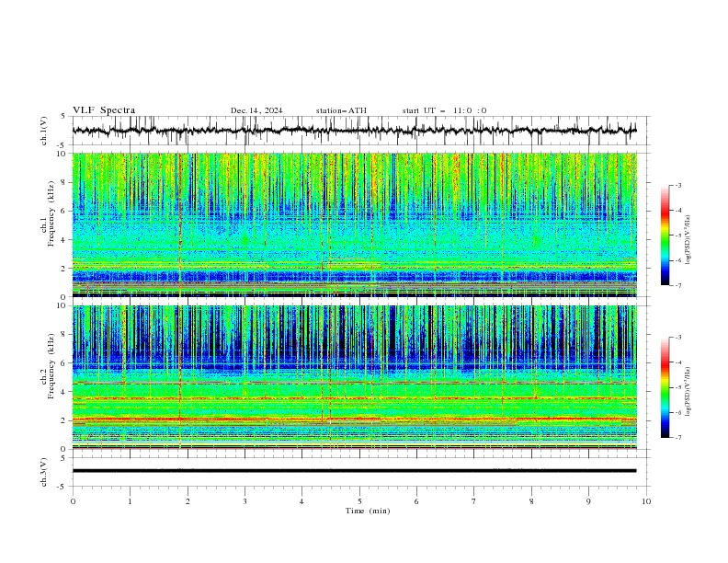The image size is (728, 563).
Task: Click the ch.1 voltage waveform trace
Action: tap(354, 131)
